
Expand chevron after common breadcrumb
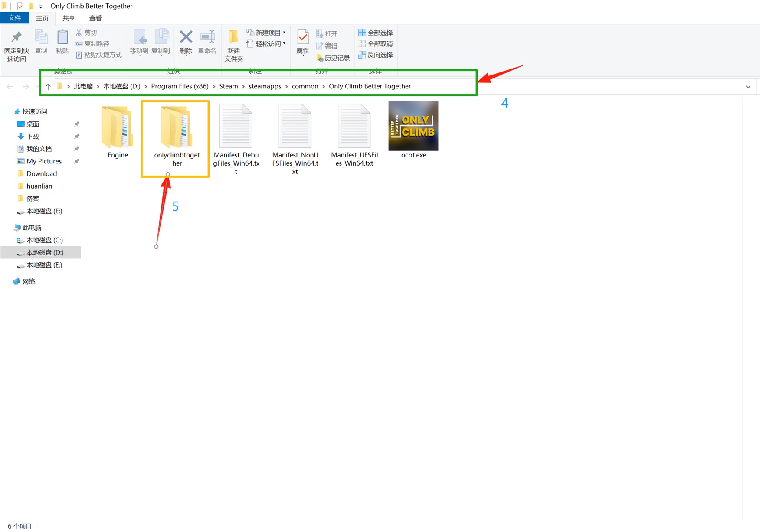point(324,87)
